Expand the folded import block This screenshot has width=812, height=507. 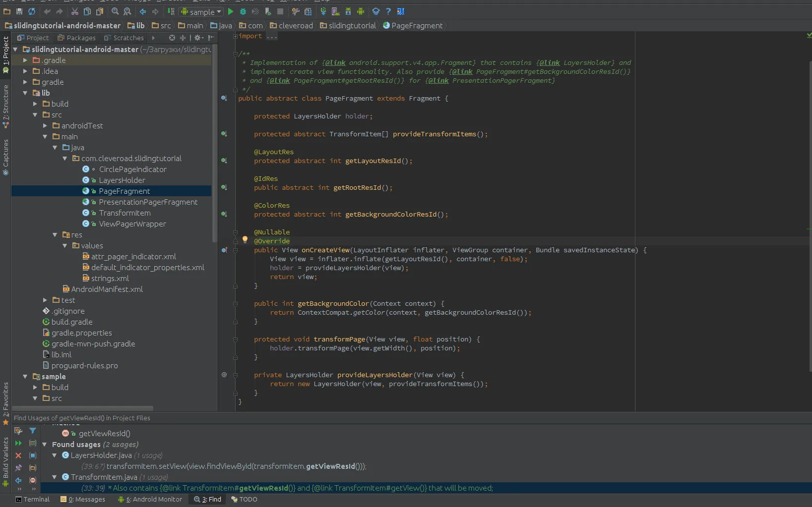click(x=235, y=36)
